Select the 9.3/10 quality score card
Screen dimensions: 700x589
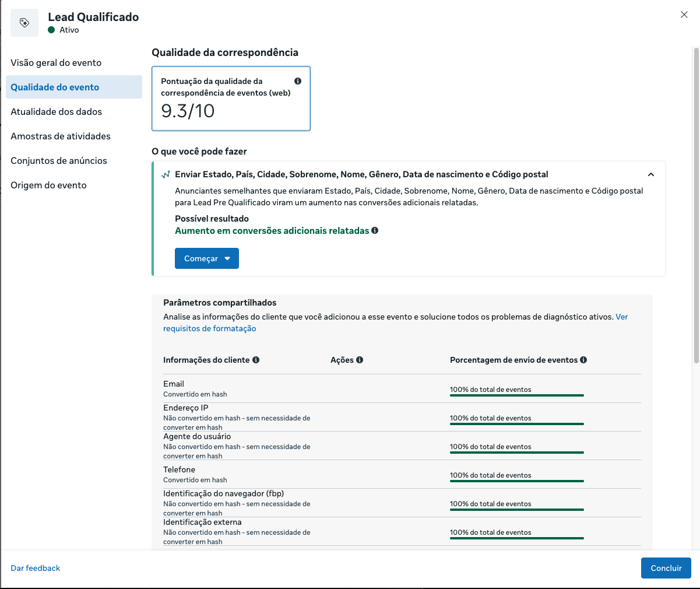(231, 99)
